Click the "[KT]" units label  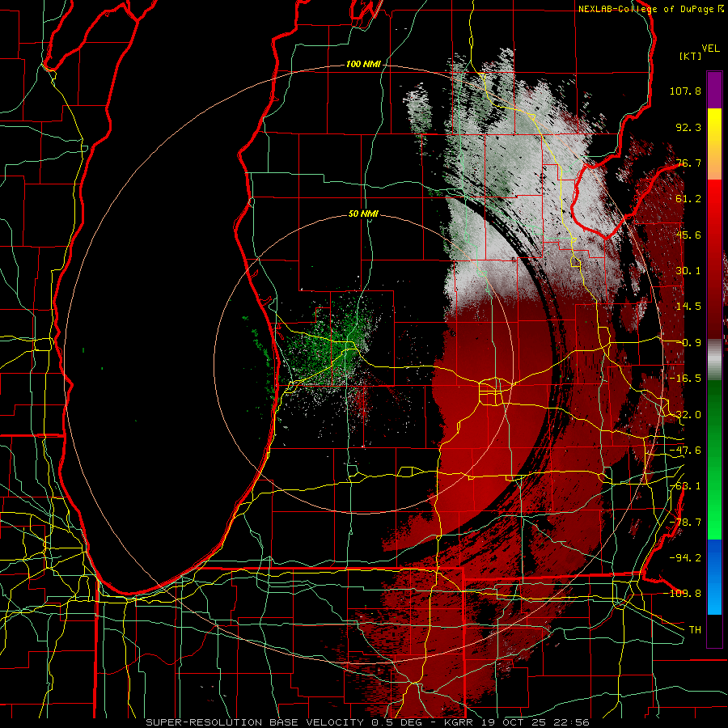tap(691, 56)
